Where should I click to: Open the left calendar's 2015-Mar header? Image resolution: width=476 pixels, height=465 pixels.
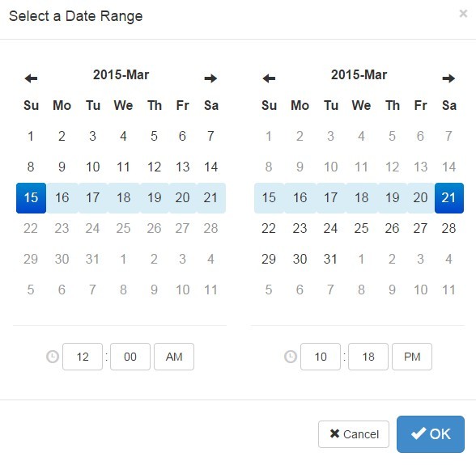[121, 74]
